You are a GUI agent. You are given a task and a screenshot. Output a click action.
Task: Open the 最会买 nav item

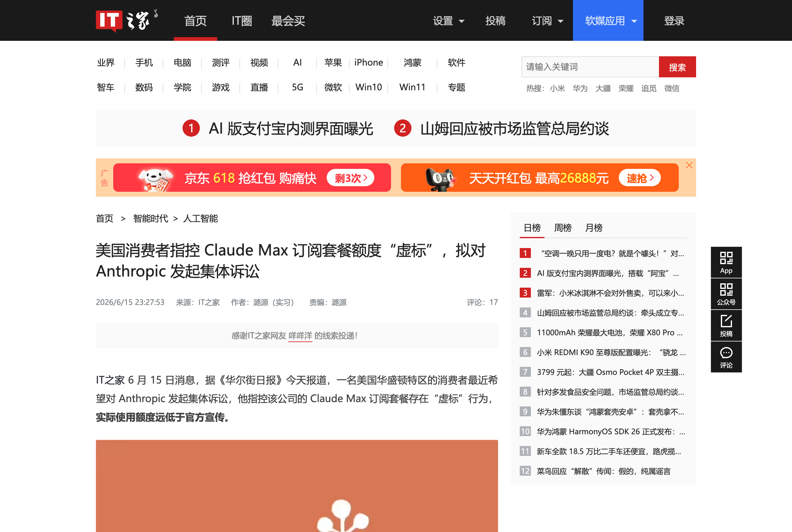tap(288, 21)
